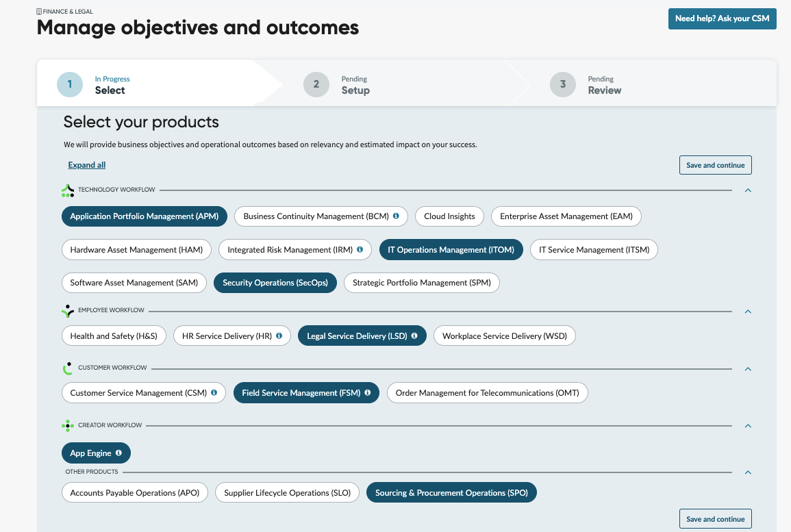The image size is (791, 532).
Task: Select Workplace Service Delivery (WSD)
Action: (505, 336)
